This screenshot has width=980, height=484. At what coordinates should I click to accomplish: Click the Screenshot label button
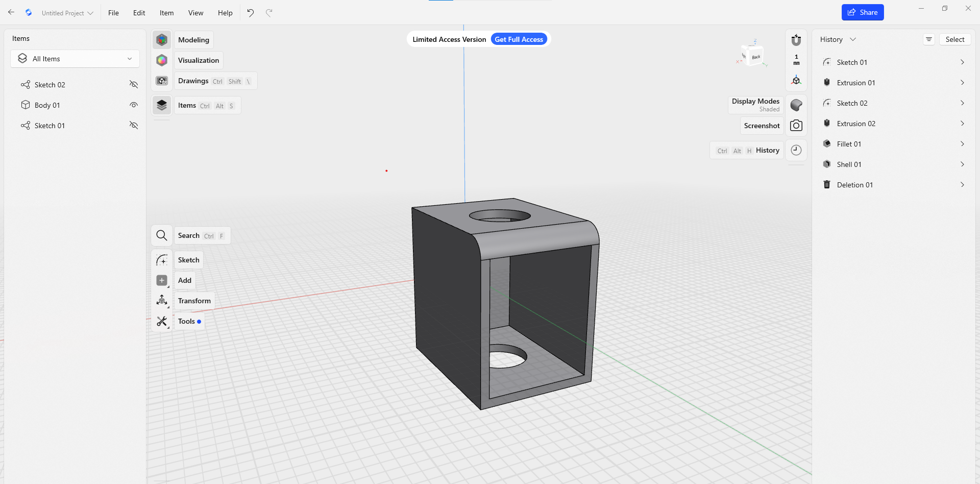point(762,126)
